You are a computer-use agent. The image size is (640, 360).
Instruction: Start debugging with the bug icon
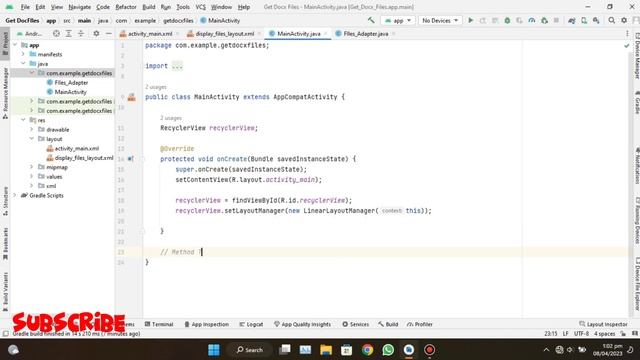(507, 20)
